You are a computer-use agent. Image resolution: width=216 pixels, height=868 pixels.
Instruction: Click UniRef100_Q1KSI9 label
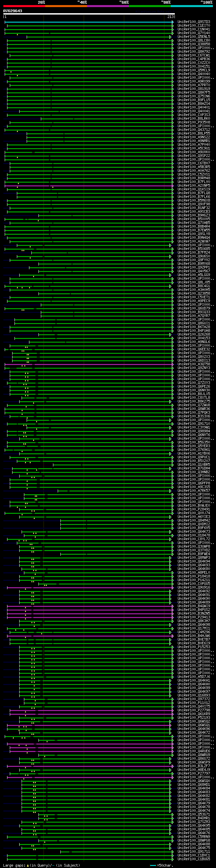pos(194,189)
